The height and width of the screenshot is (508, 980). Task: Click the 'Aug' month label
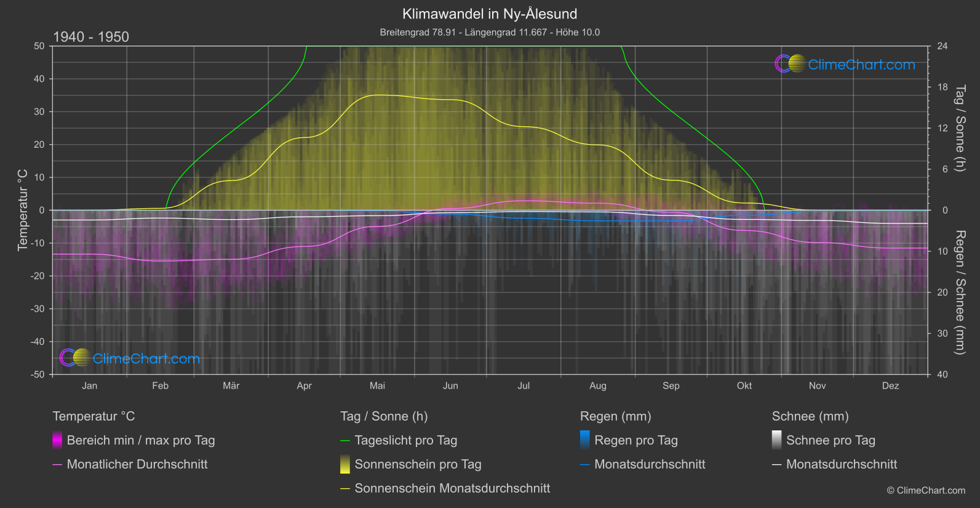pyautogui.click(x=598, y=385)
